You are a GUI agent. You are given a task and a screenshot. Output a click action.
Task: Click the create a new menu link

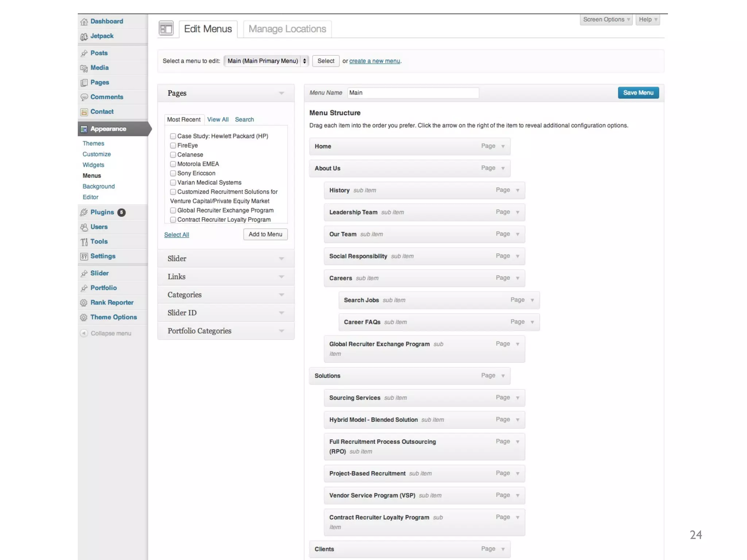pos(375,61)
